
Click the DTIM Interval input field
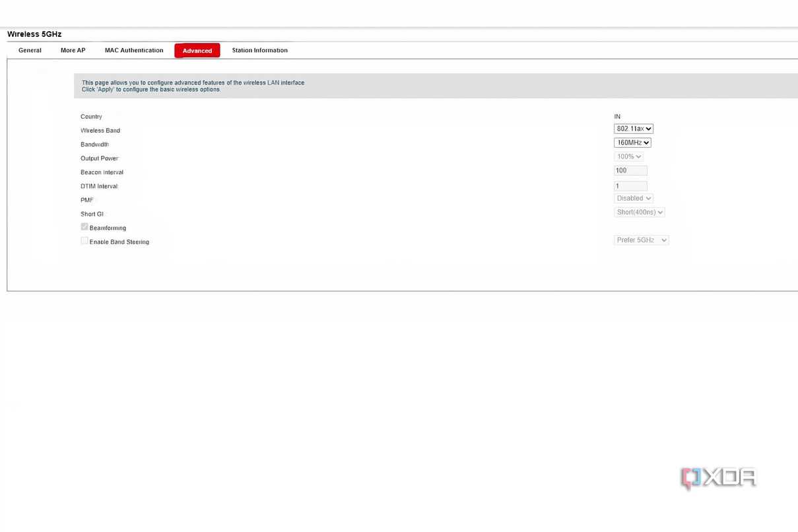click(x=630, y=186)
